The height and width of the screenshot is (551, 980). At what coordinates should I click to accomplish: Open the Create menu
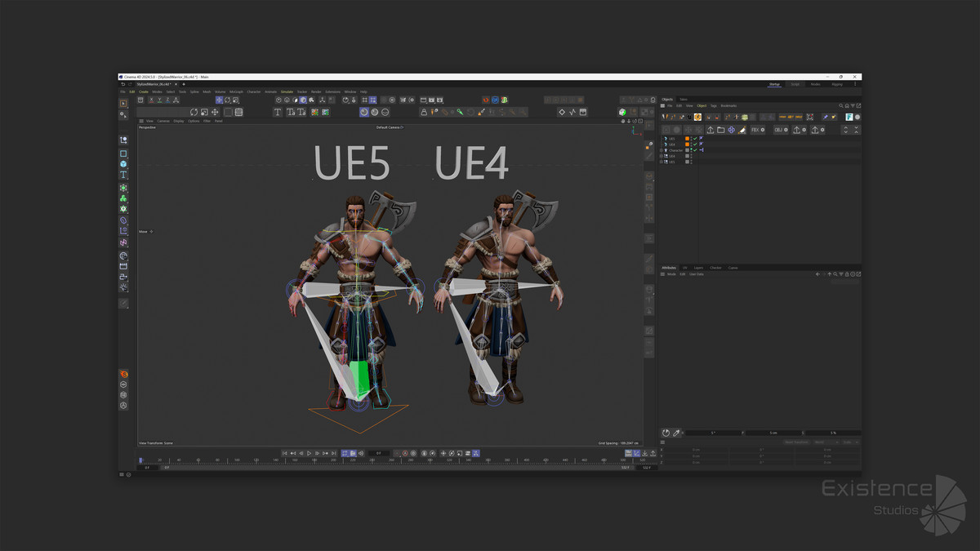coord(144,91)
